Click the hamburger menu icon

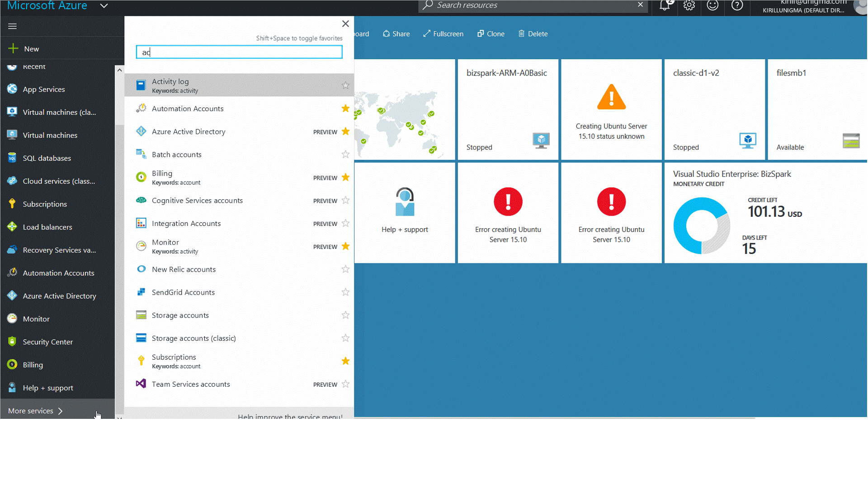12,26
